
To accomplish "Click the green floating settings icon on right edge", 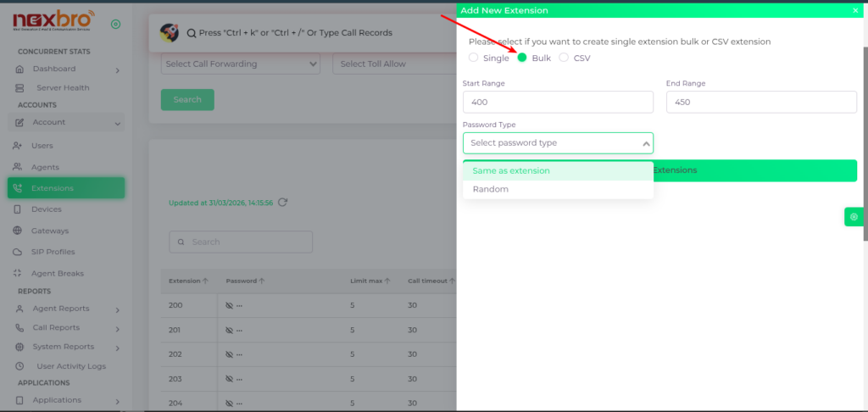I will tap(854, 217).
